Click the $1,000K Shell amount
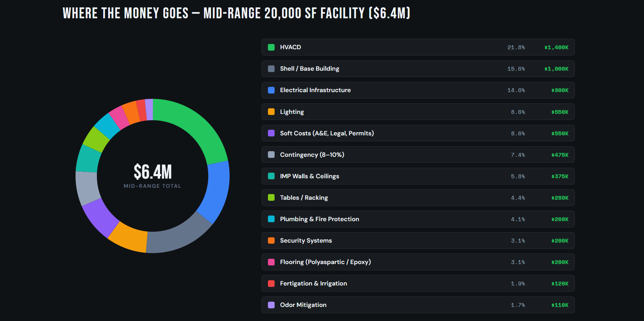This screenshot has width=644, height=321. click(x=556, y=69)
